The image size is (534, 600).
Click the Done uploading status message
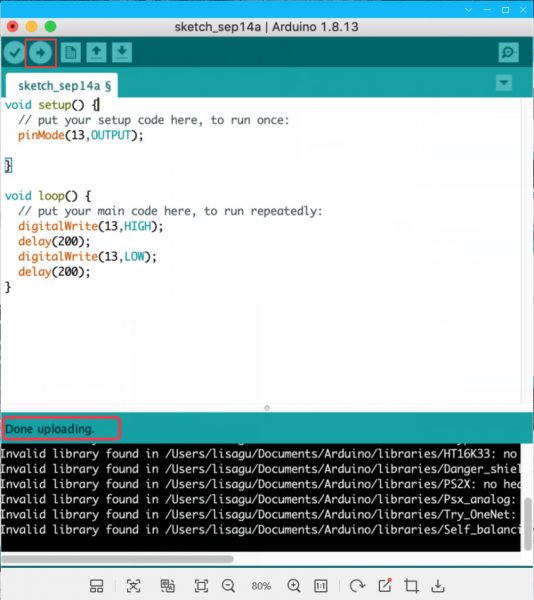50,429
